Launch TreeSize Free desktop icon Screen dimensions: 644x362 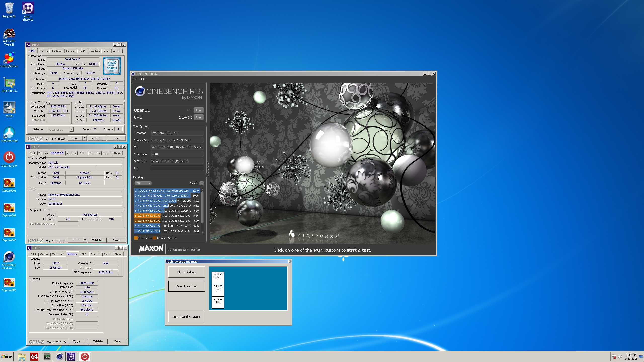[x=9, y=134]
